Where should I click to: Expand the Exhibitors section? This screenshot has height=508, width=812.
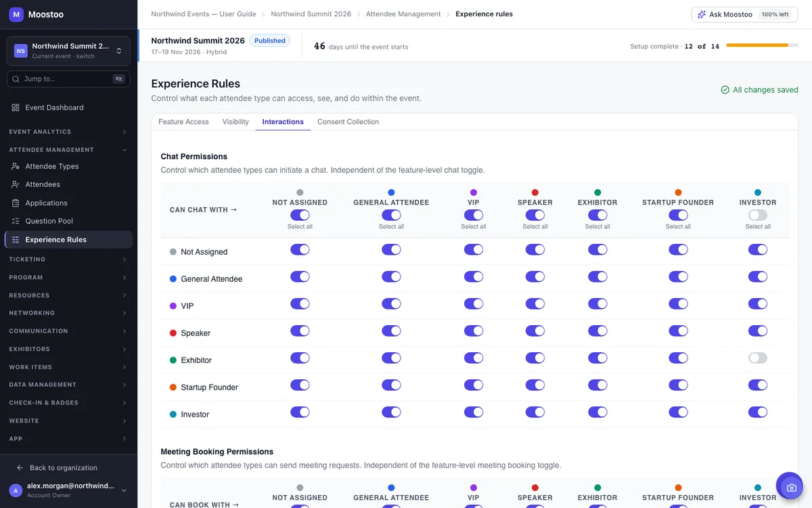point(68,349)
